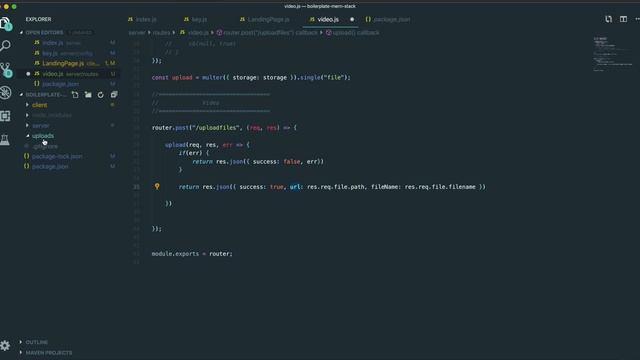Click the Refresh Explorer icon
Viewport: 640px width, 360px height.
click(101, 95)
